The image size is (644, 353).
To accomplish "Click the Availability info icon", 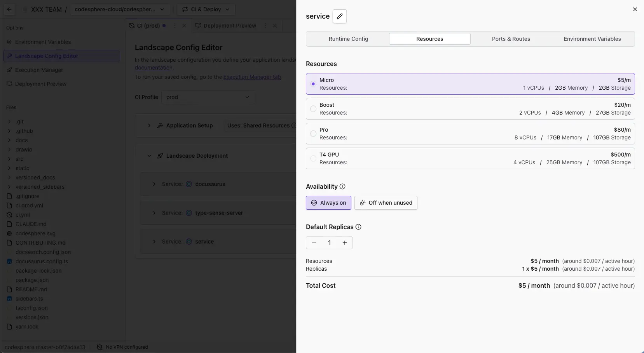I will [x=342, y=186].
